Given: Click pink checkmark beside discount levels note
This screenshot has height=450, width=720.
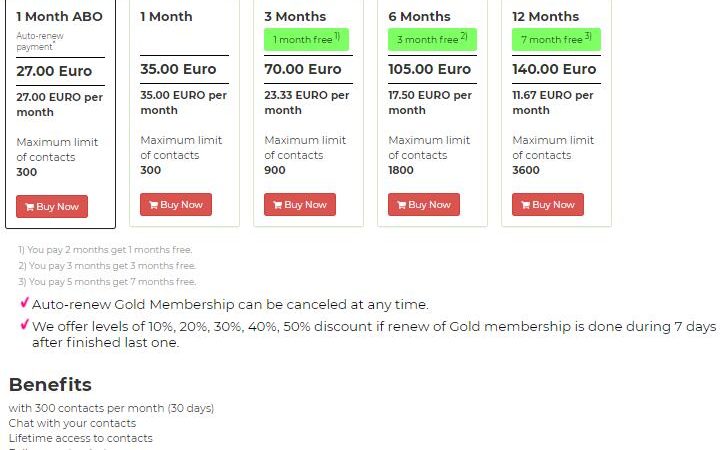Looking at the screenshot, I should [x=25, y=325].
